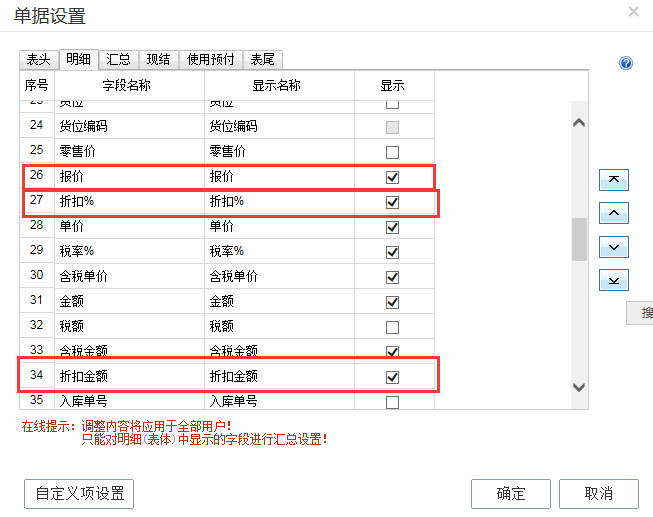
Task: Uncheck the 报价 display checkbox
Action: point(392,177)
